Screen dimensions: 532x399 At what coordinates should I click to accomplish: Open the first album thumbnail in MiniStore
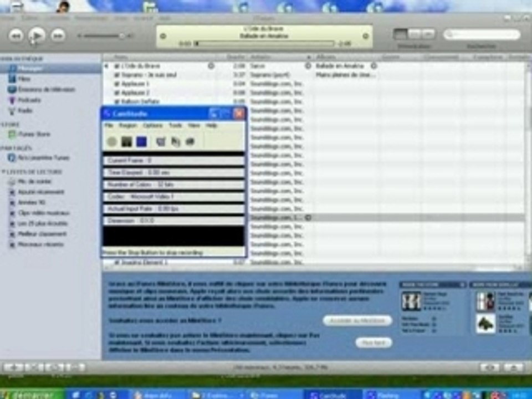click(x=411, y=301)
